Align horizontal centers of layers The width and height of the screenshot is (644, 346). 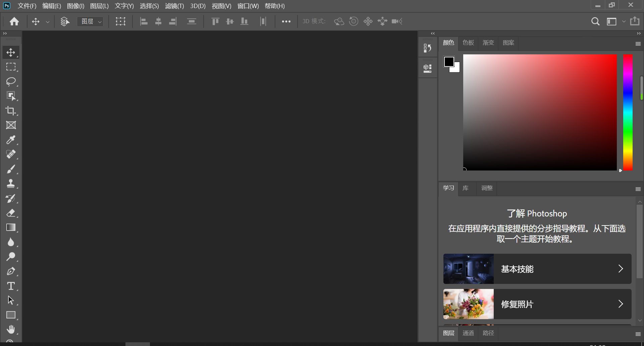click(158, 21)
